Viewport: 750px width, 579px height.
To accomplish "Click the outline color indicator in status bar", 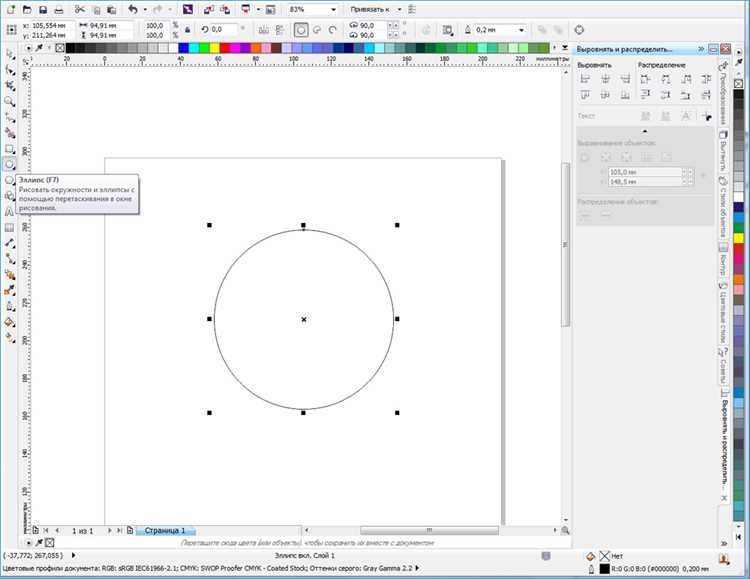I will click(x=605, y=569).
